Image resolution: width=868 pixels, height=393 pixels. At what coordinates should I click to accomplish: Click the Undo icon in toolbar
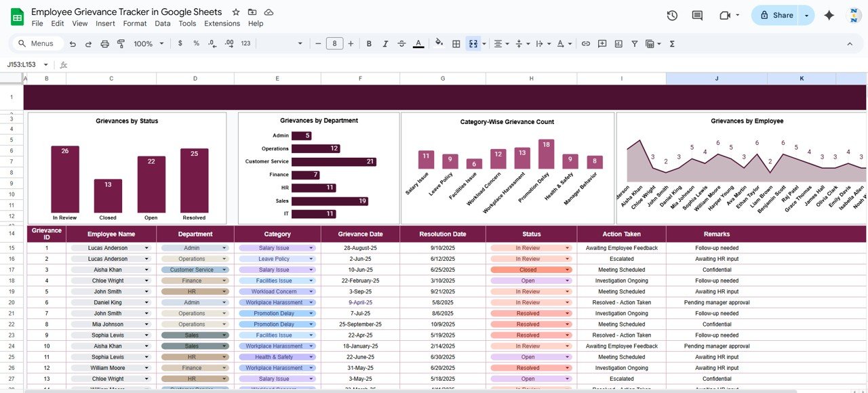pos(73,43)
